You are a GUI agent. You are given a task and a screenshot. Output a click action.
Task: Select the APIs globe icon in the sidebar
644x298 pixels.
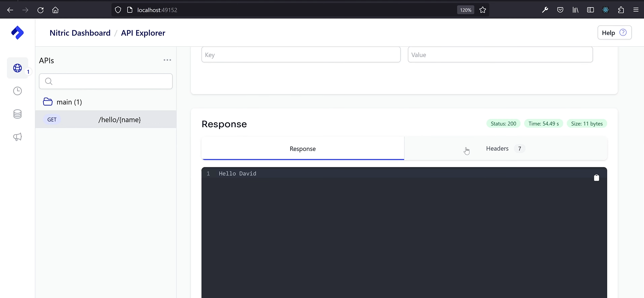[x=17, y=68]
